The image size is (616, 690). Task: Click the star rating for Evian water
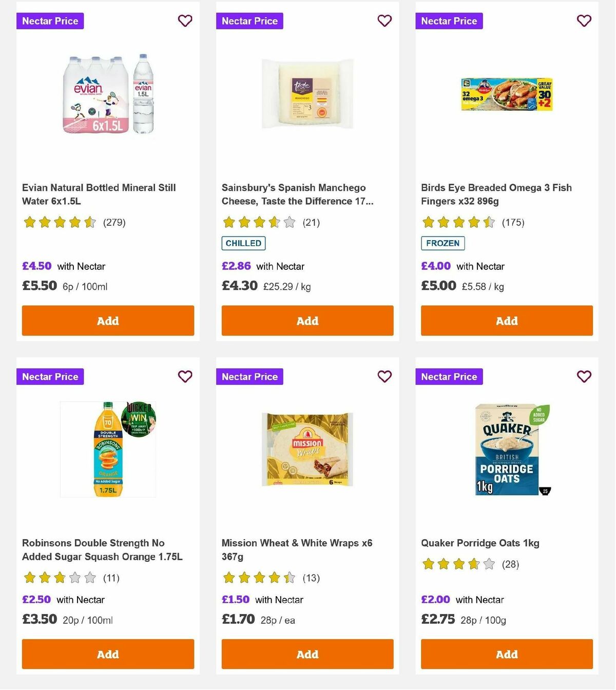click(60, 222)
